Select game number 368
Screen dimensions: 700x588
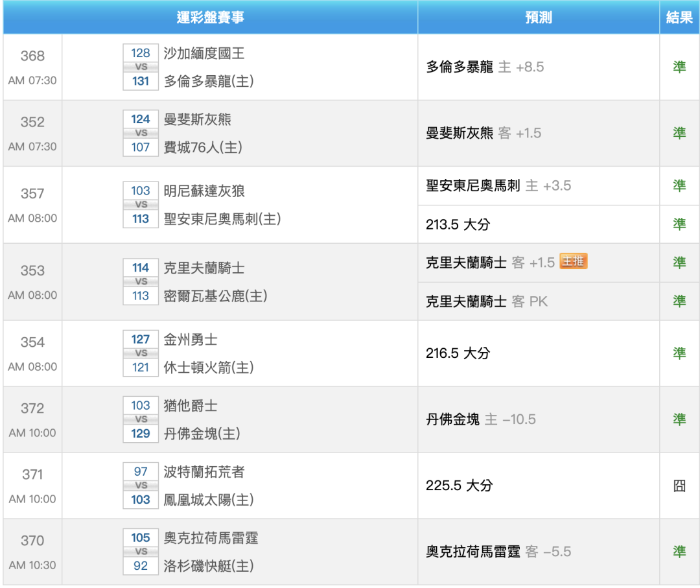32,56
